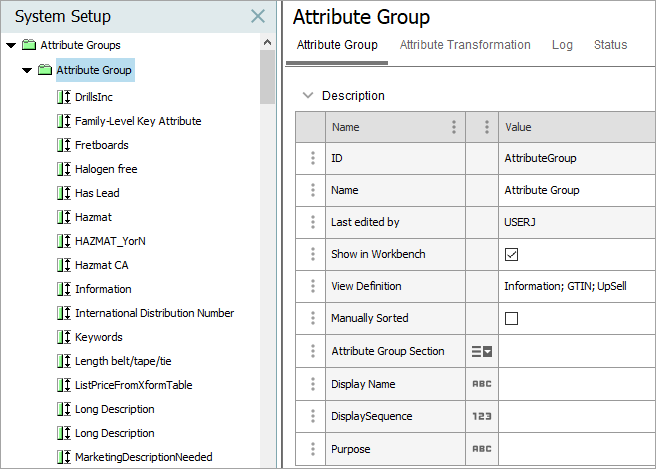
Task: Click the green folder icon for Attribute Groups
Action: pyautogui.click(x=29, y=45)
